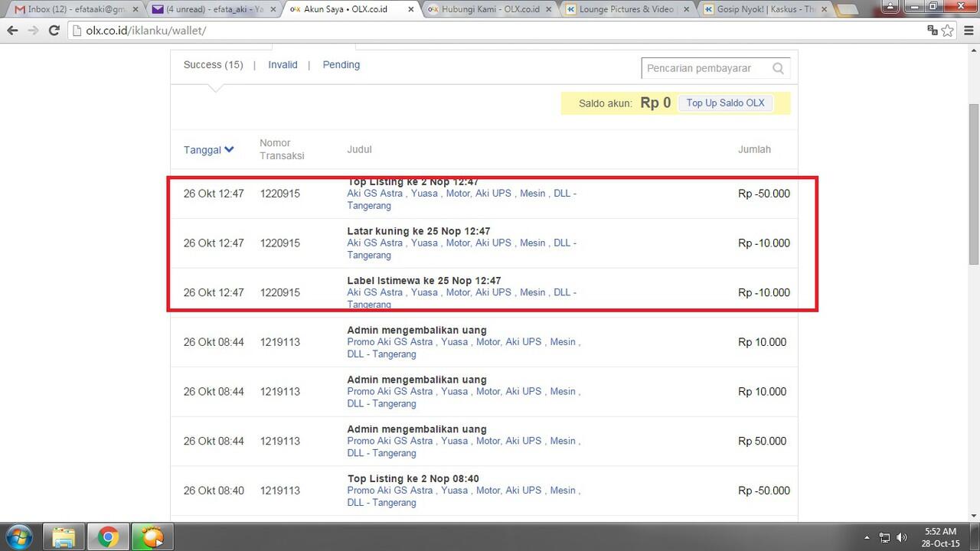The width and height of the screenshot is (980, 551).
Task: Open ad link in the Top Listing 12:47 row
Action: pos(462,200)
